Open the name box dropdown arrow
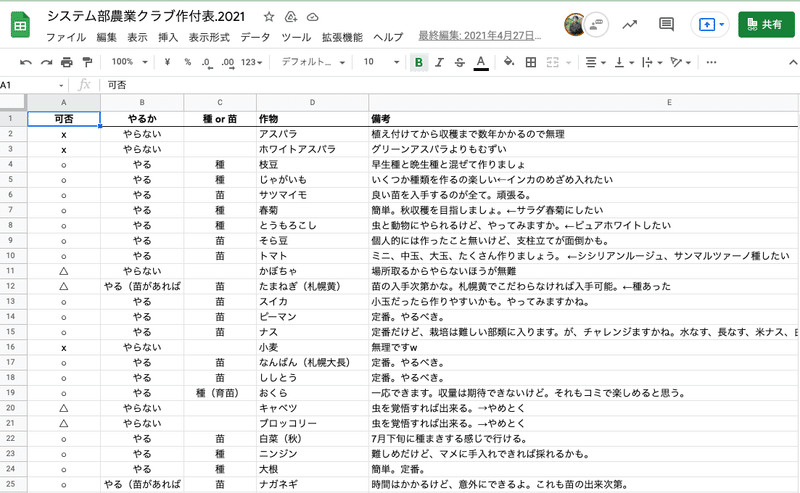 click(61, 85)
